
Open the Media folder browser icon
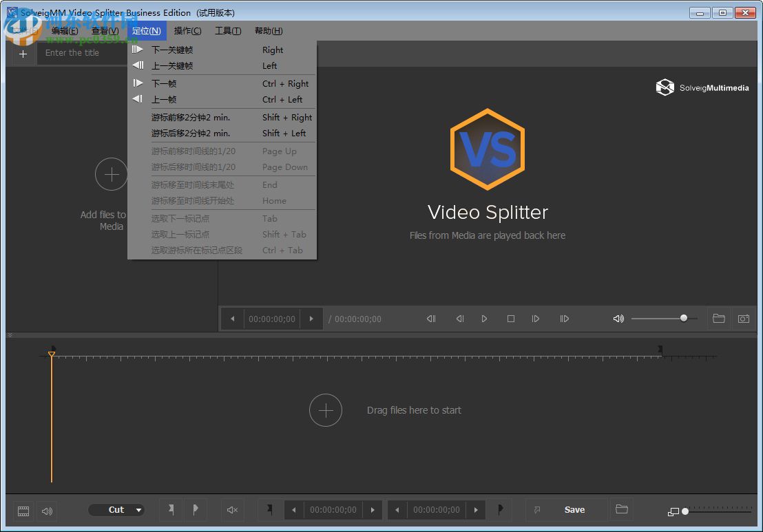click(x=719, y=318)
